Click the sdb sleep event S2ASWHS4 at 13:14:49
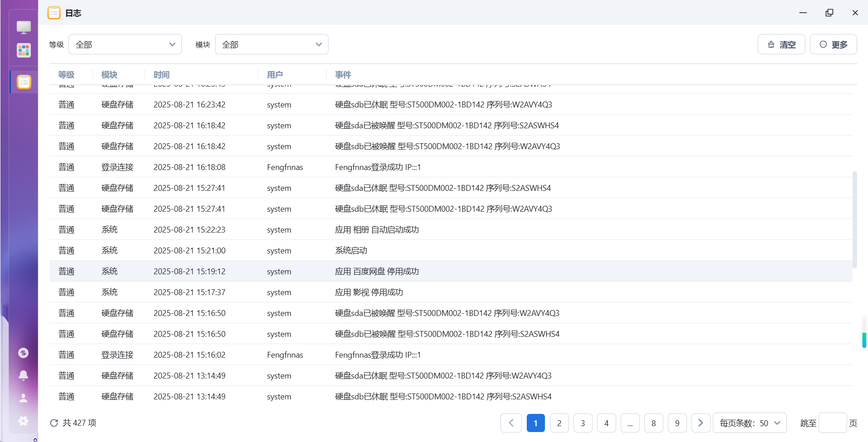Viewport: 868px width, 442px height. pos(443,396)
